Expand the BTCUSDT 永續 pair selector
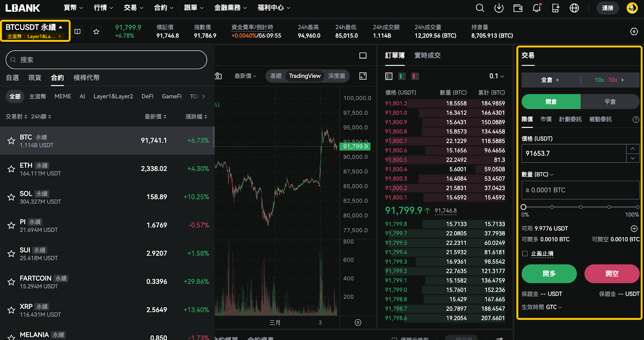This screenshot has height=340, width=644. pyautogui.click(x=35, y=27)
